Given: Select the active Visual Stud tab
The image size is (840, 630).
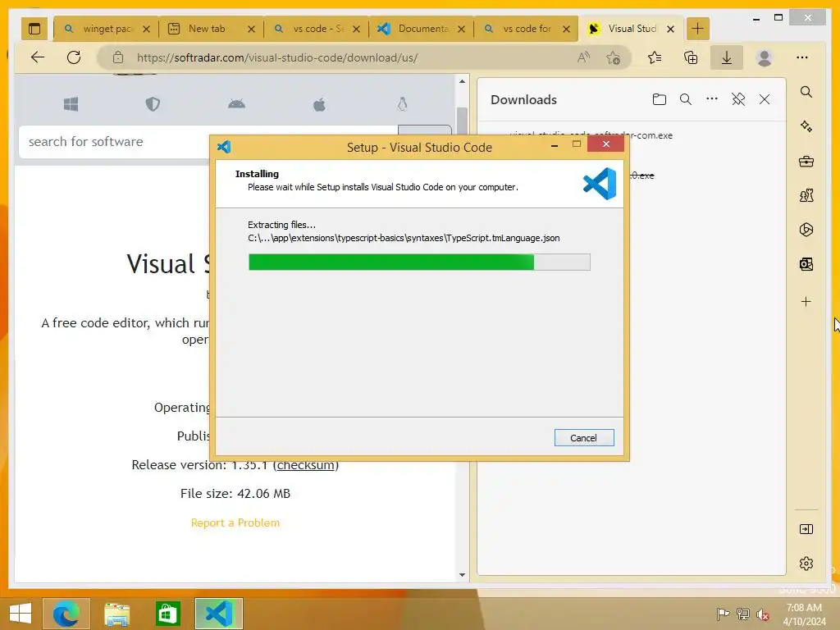Looking at the screenshot, I should (631, 29).
